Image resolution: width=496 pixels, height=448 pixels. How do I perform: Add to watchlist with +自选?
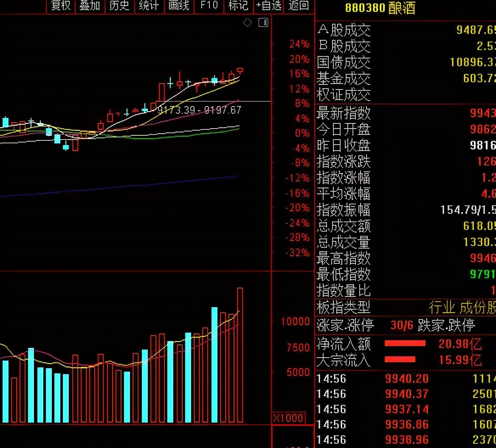tap(268, 6)
